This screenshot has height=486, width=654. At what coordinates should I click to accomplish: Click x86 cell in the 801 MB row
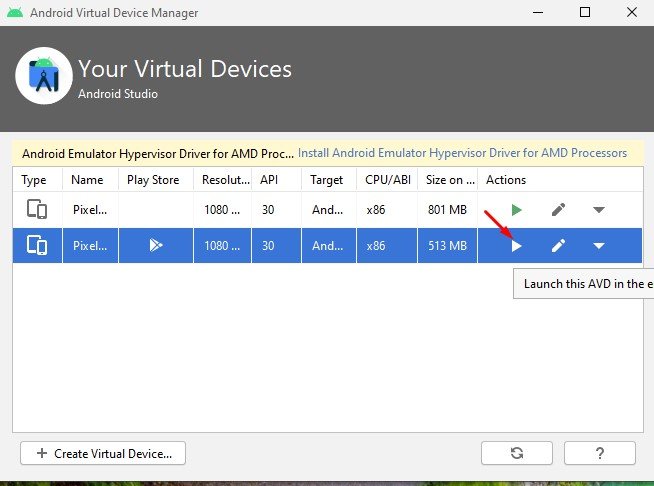pos(387,209)
